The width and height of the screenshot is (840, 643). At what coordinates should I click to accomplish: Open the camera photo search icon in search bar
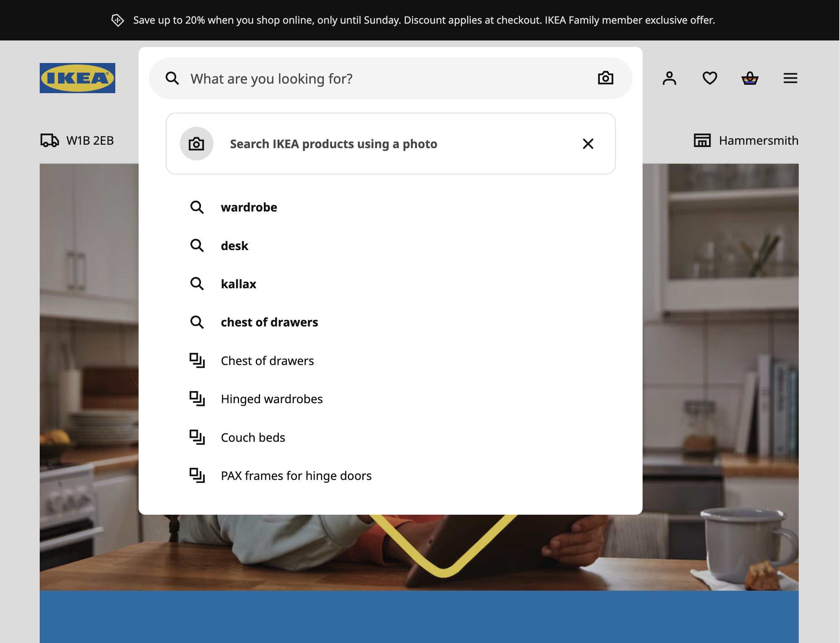[x=605, y=78]
